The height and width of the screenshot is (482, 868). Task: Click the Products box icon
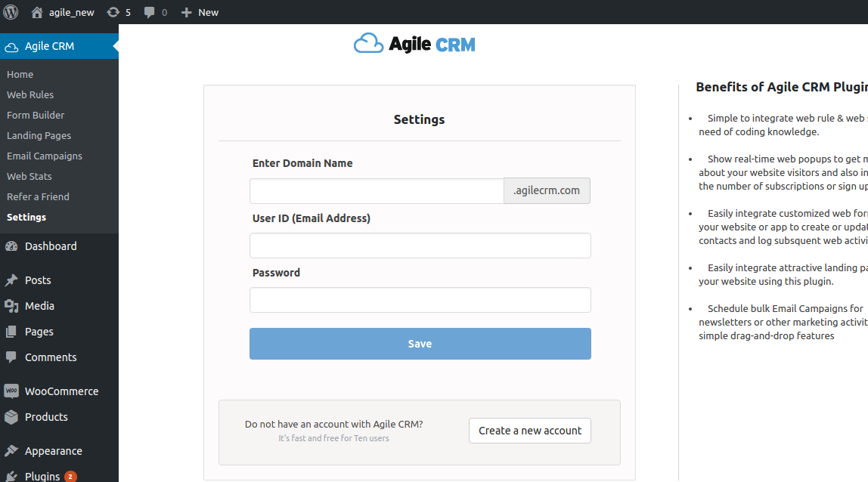pos(11,417)
